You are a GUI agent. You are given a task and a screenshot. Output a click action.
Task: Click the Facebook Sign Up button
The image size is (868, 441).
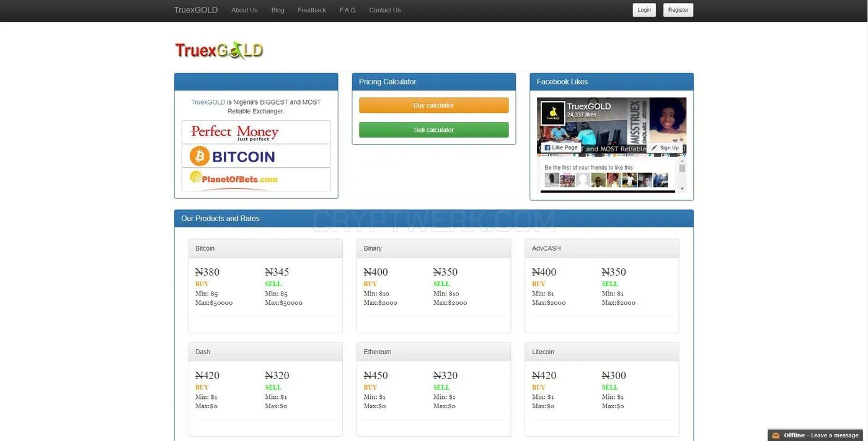[x=665, y=147]
